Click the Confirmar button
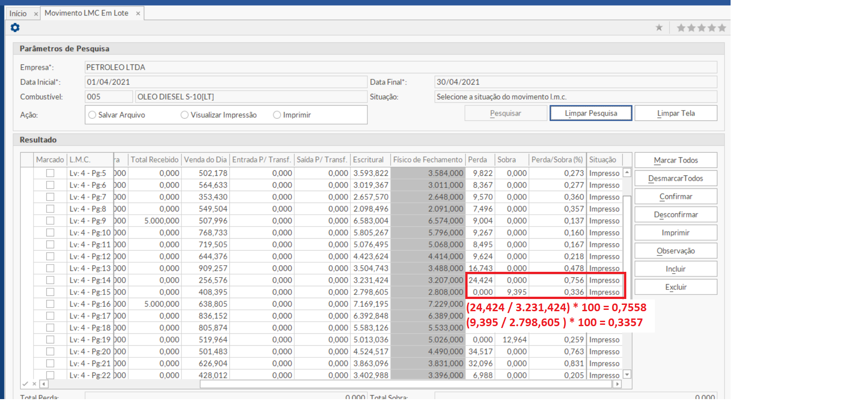Screen dimensions: 868x405 (676, 197)
